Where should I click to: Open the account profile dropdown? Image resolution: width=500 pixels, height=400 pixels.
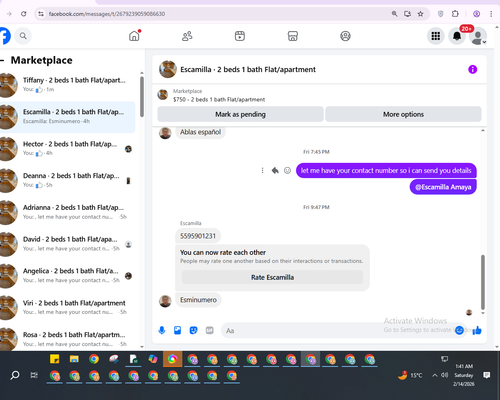pos(478,36)
